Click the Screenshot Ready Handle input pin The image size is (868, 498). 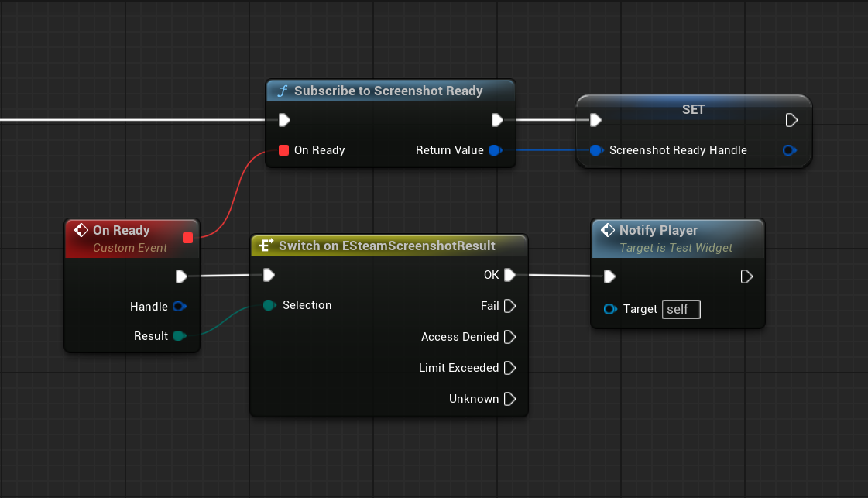tap(595, 150)
